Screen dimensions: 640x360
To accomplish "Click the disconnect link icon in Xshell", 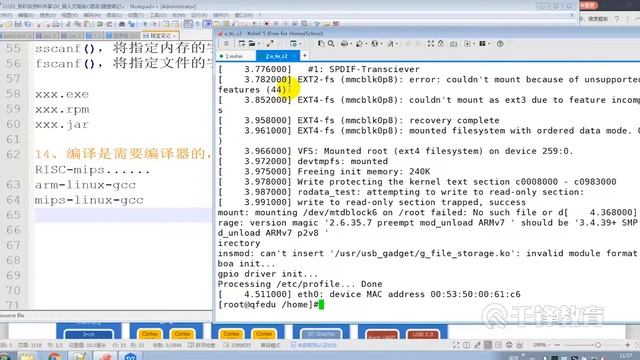I will (270, 44).
